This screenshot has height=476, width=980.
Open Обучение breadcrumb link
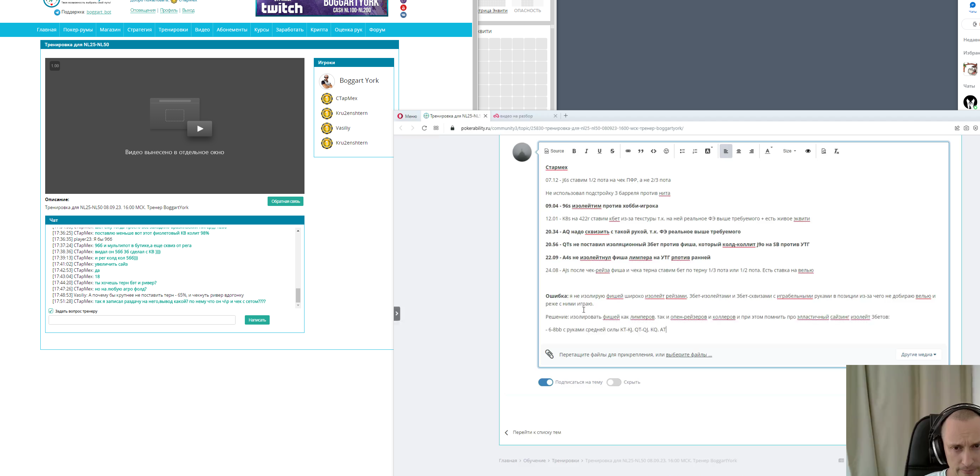(x=534, y=460)
